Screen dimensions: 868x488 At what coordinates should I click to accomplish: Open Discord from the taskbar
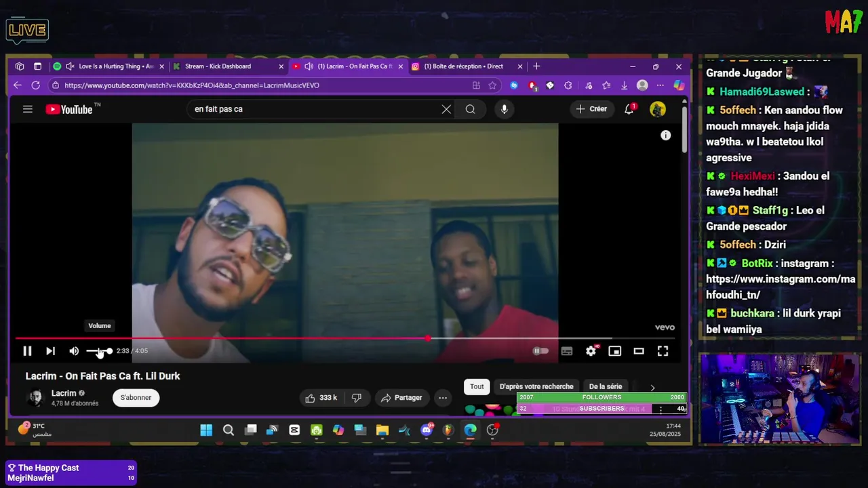(427, 430)
